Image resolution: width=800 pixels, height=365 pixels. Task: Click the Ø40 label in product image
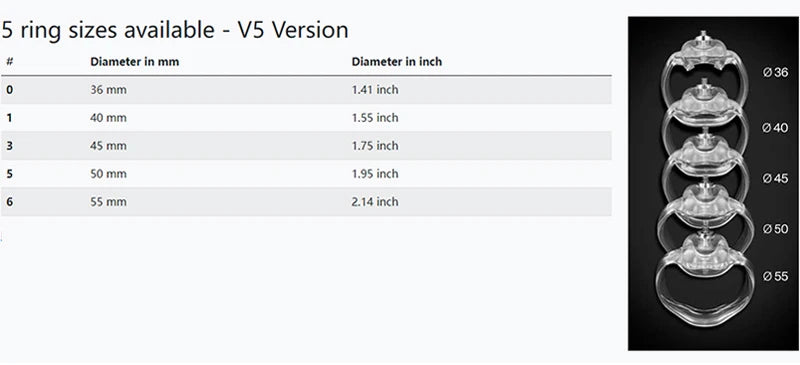pos(776,128)
